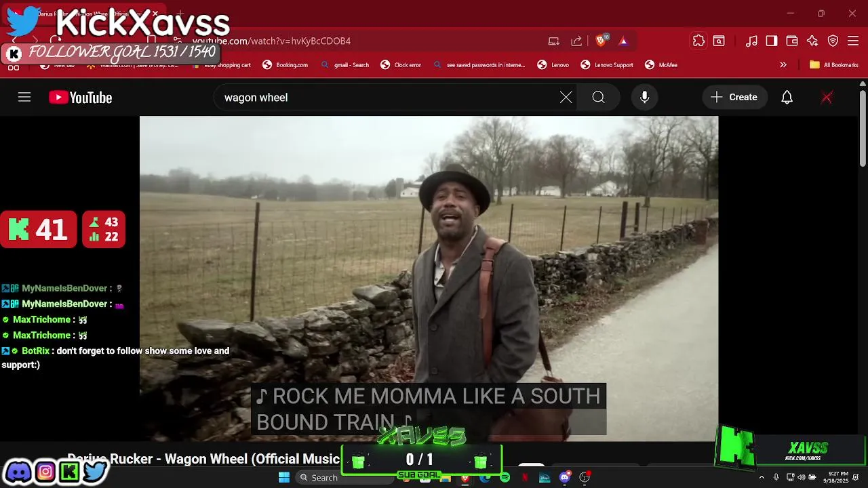The image size is (868, 488).
Task: Toggle the browser sidebar panel
Action: pos(772,41)
